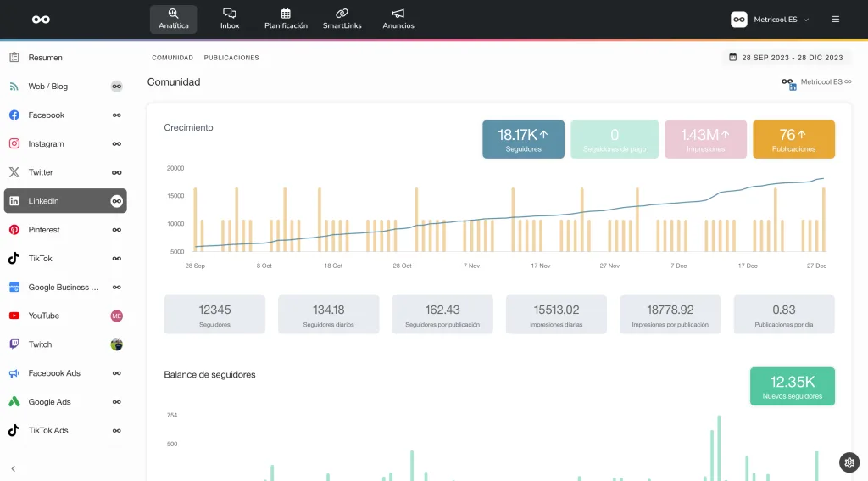Viewport: 868px width, 481px height.
Task: Open the Anuncios megaphone icon
Action: (x=398, y=14)
